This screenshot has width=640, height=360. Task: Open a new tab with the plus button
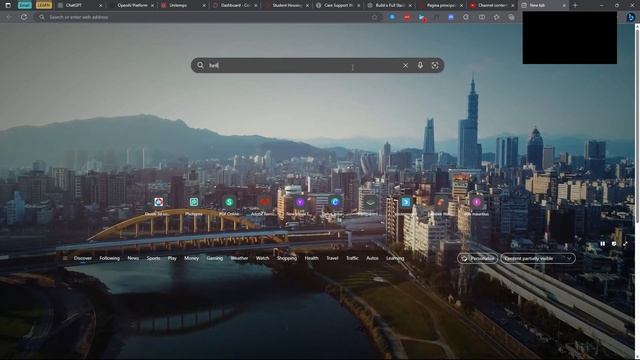coord(575,5)
